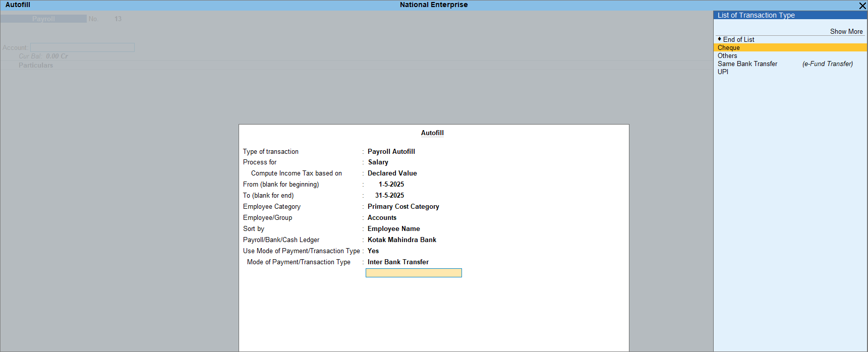Screen dimensions: 868x352
Task: Click the empty highlighted transaction type field
Action: 413,273
